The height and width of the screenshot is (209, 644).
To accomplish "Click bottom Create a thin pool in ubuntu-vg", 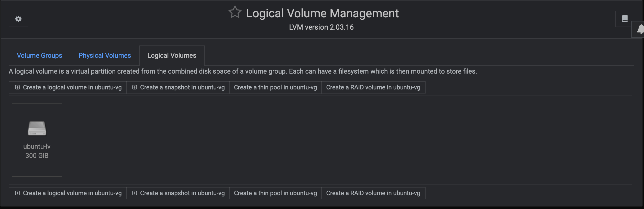I will pyautogui.click(x=275, y=193).
